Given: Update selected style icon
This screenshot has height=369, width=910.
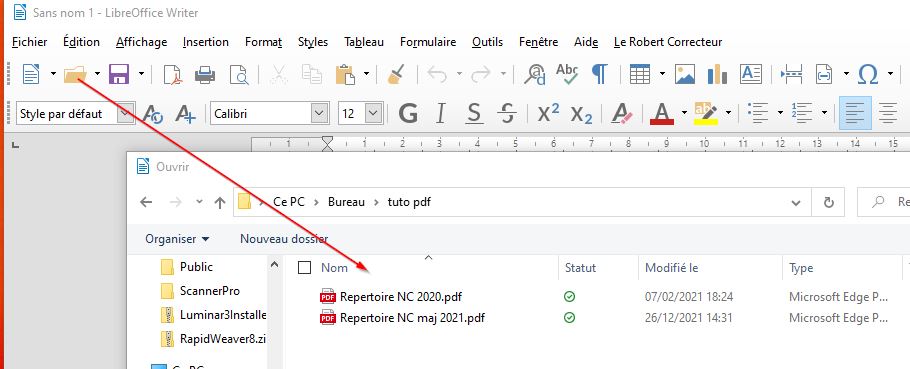Looking at the screenshot, I should tap(153, 114).
